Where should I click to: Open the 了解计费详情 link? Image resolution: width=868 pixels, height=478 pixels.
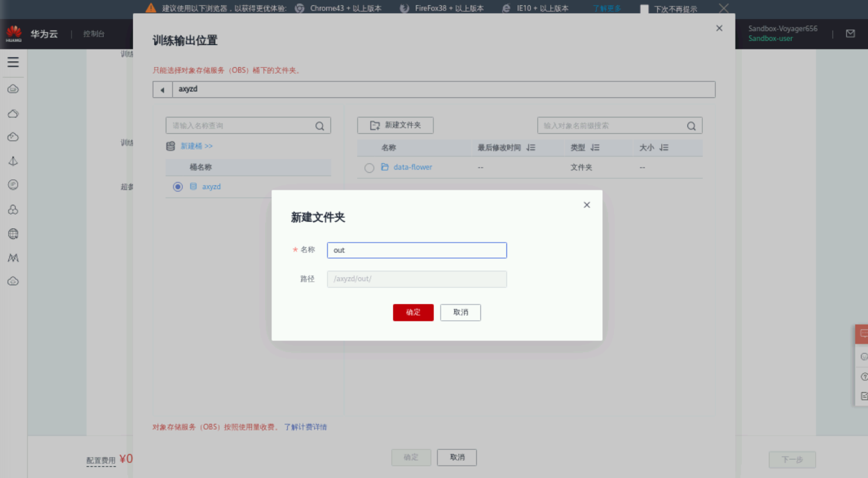(305, 427)
